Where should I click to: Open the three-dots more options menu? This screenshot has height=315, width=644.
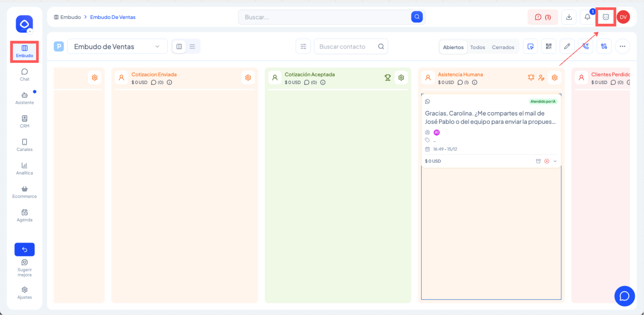622,47
